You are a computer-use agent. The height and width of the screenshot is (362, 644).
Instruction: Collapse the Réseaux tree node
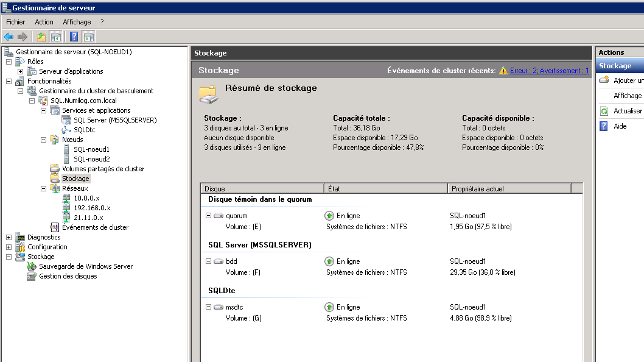tap(44, 188)
